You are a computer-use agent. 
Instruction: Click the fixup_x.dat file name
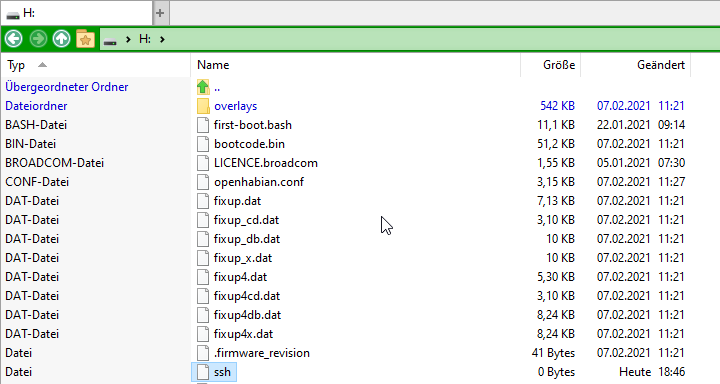coord(243,258)
